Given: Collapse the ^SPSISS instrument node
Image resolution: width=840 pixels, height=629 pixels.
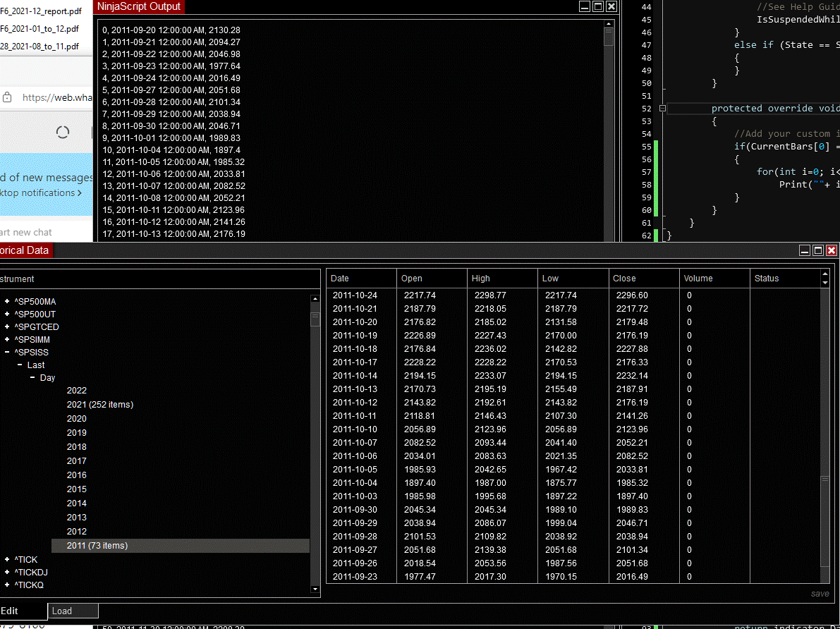Looking at the screenshot, I should (x=7, y=353).
